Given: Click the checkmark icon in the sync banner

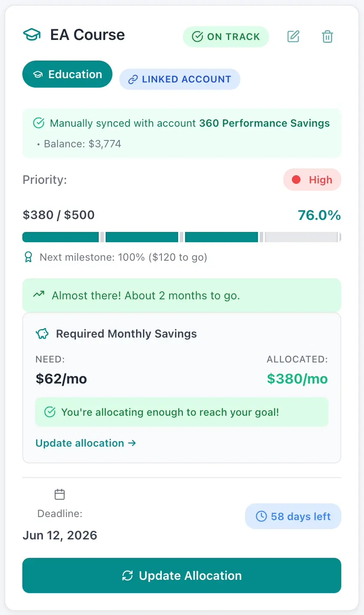Looking at the screenshot, I should [x=38, y=123].
